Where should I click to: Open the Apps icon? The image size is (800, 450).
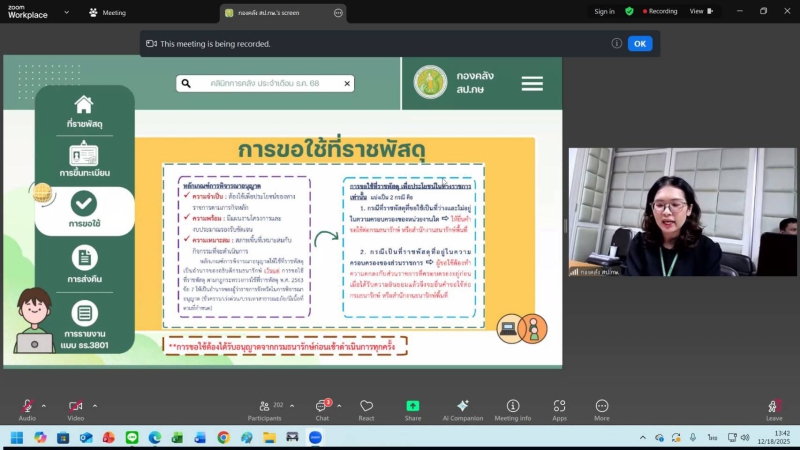(x=559, y=406)
